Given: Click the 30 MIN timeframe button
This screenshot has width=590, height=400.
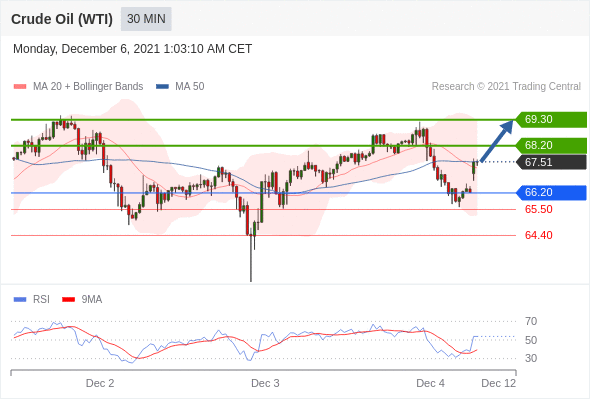Looking at the screenshot, I should coord(146,19).
